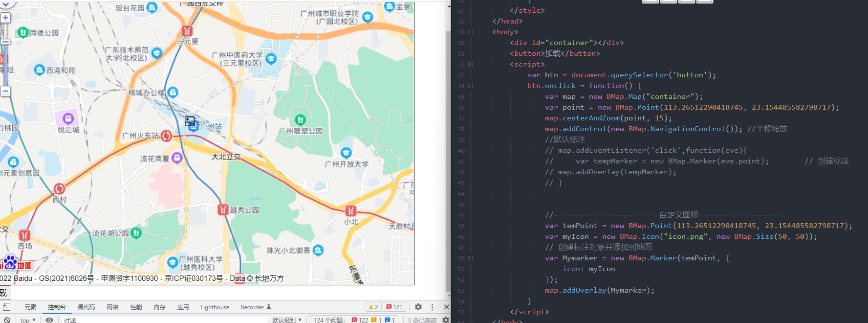Click the 广州雕塑公园 park icon
This screenshot has height=323, width=868.
tap(301, 119)
